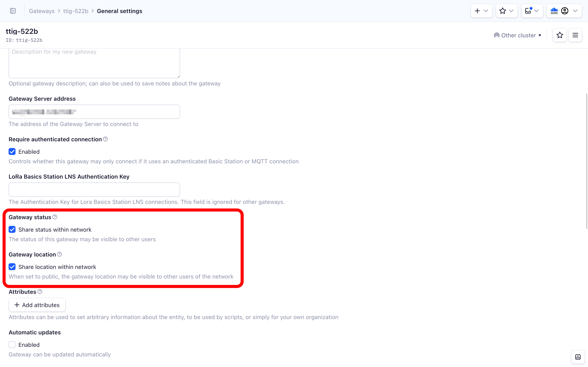
Task: Click the star/bookmark icon top right
Action: [x=560, y=35]
